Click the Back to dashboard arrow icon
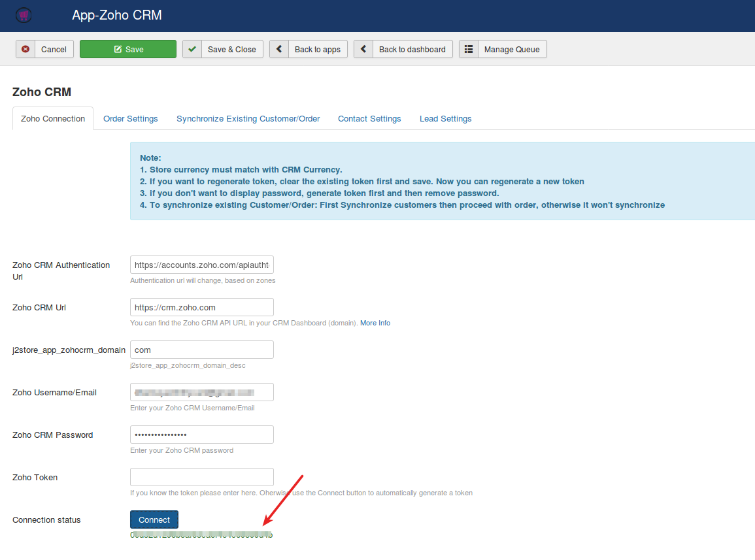The width and height of the screenshot is (755, 560). [x=363, y=49]
